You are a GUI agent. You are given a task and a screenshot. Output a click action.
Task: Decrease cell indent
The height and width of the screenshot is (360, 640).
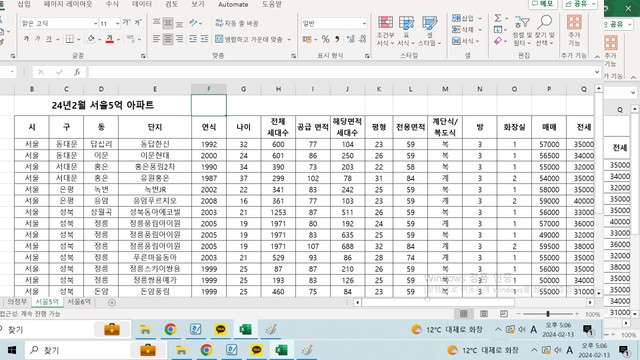(x=193, y=39)
